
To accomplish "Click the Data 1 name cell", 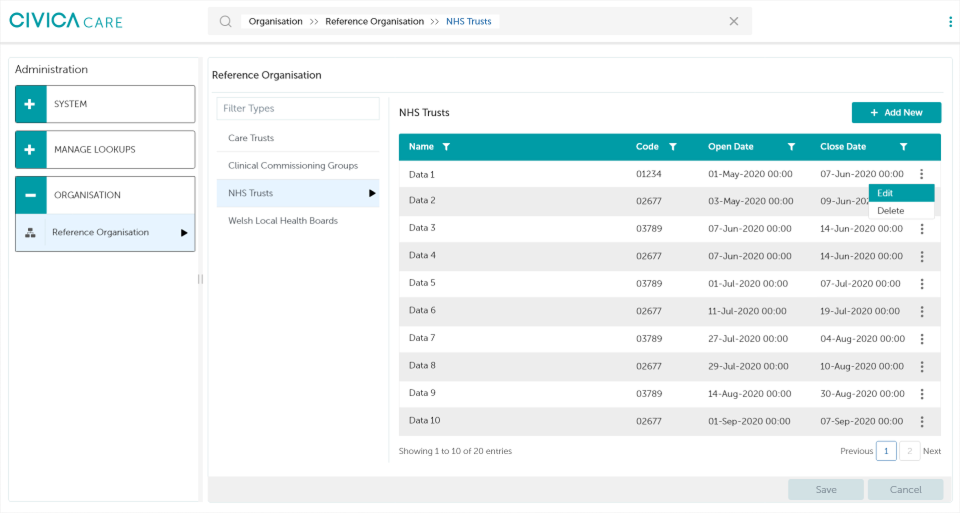I will click(422, 174).
